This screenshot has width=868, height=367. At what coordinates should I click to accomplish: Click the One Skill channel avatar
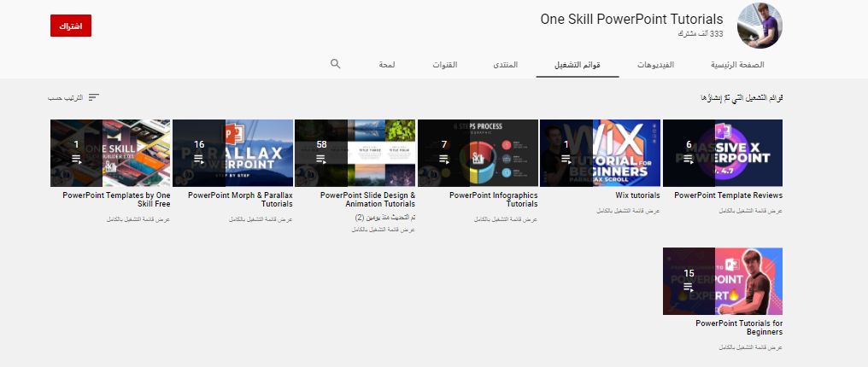[x=759, y=26]
